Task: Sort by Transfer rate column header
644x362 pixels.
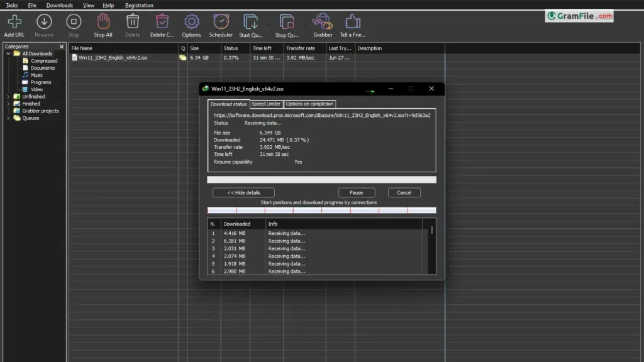Action: point(304,48)
